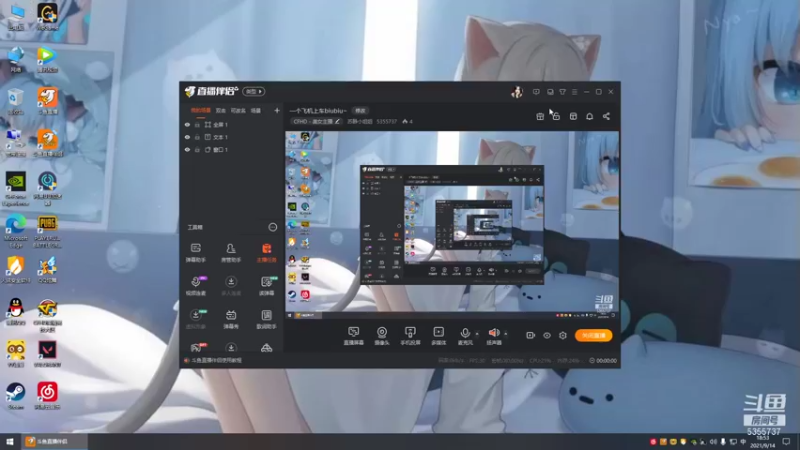The height and width of the screenshot is (450, 800).
Task: Open the mode pill button beside the logo
Action: point(254,91)
